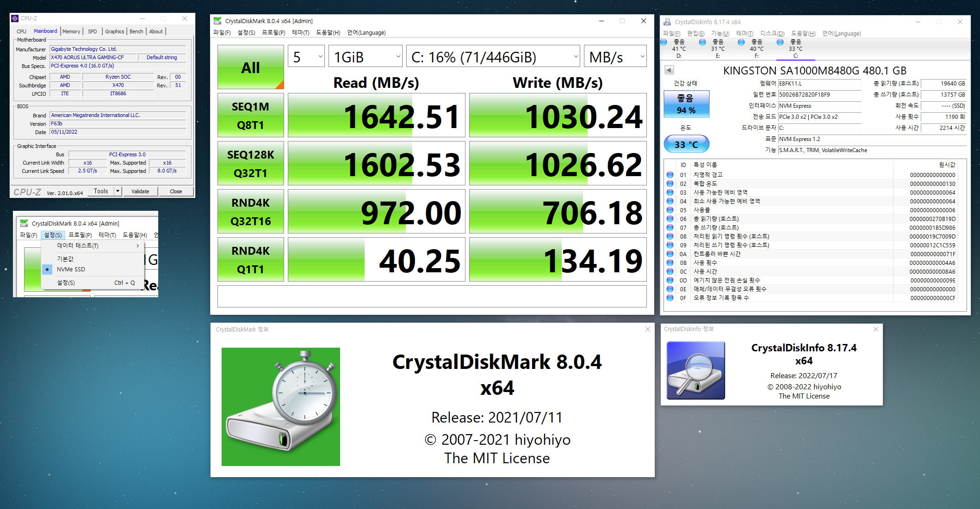Close the CrystalDiskInfo 정보 dialog
The height and width of the screenshot is (509, 980).
click(x=875, y=329)
